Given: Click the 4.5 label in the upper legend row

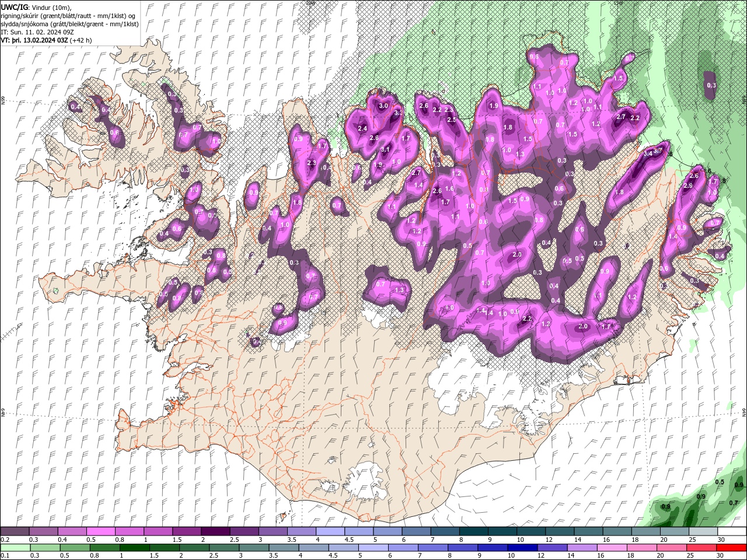Looking at the screenshot, I should 349,540.
